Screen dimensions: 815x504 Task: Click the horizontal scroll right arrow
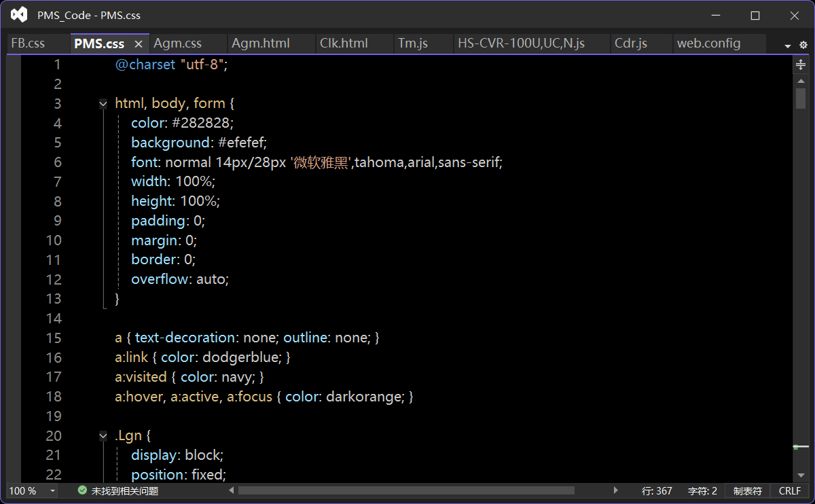[616, 490]
